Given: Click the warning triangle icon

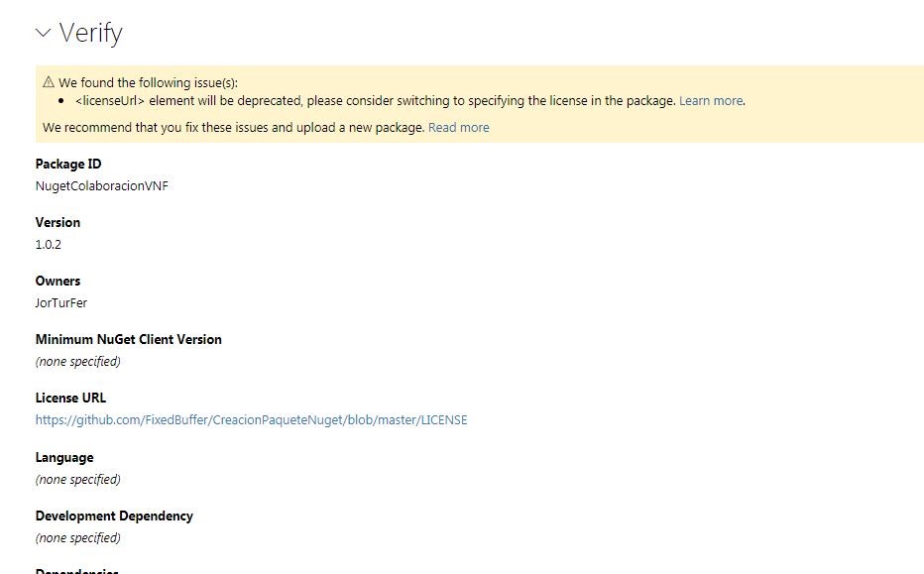Looking at the screenshot, I should [x=49, y=82].
